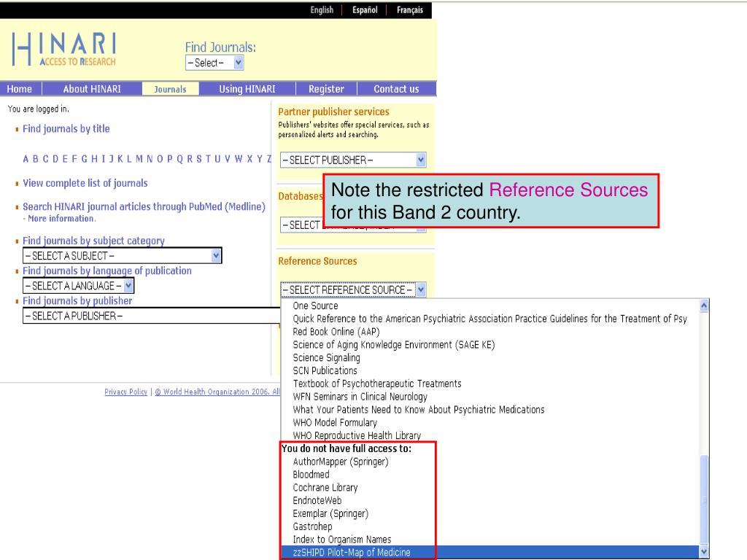
Task: Select the Journals tab
Action: point(170,89)
